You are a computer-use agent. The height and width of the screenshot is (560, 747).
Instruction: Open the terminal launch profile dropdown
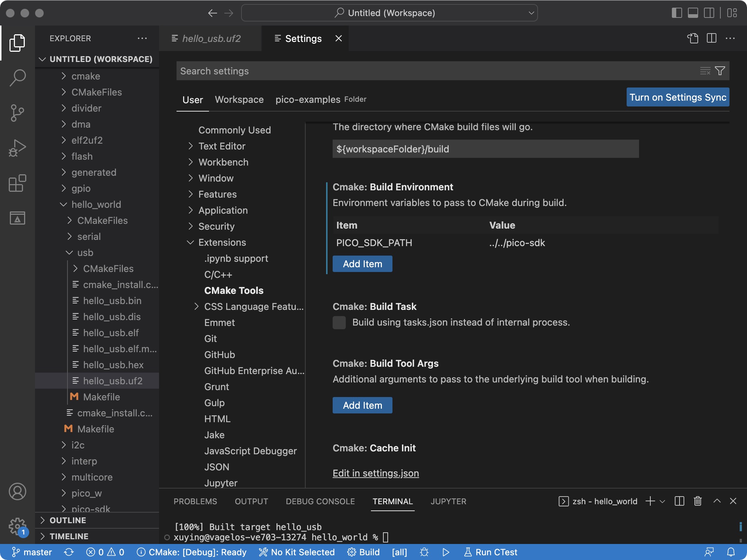[x=662, y=501]
